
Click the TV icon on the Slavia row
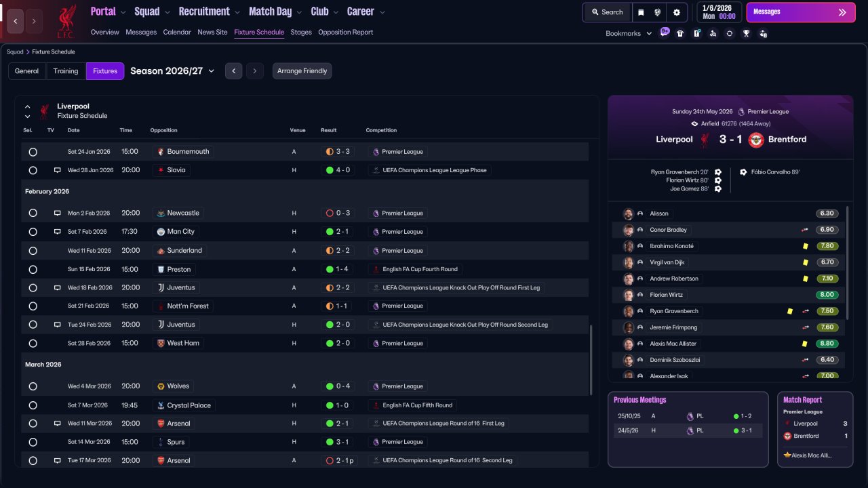(x=58, y=170)
